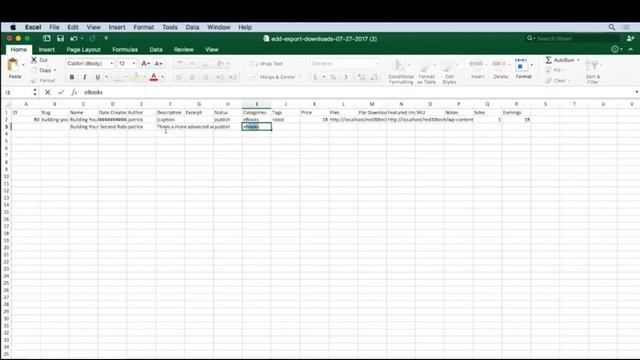
Task: Cancel the cell entry with the X
Action: tap(47, 92)
